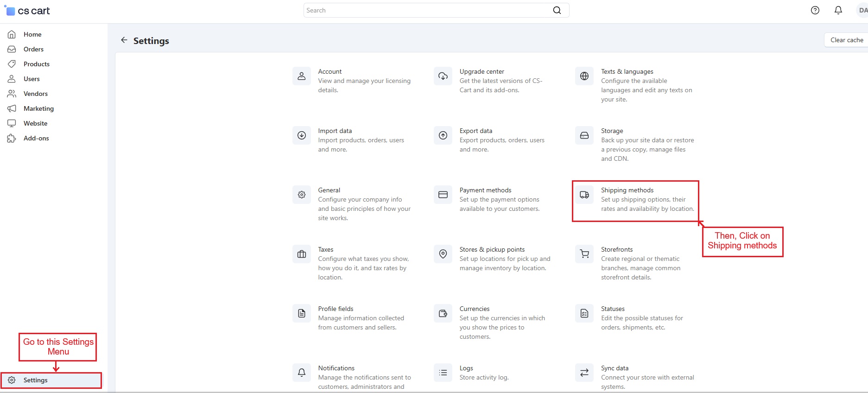868x393 pixels.
Task: Click the back arrow beside Settings title
Action: (x=124, y=40)
